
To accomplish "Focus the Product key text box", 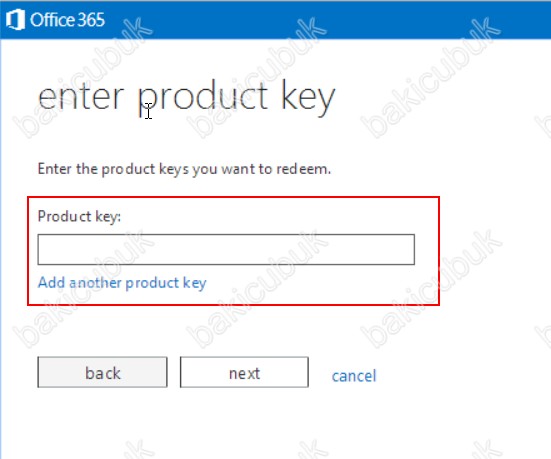I will tap(226, 249).
